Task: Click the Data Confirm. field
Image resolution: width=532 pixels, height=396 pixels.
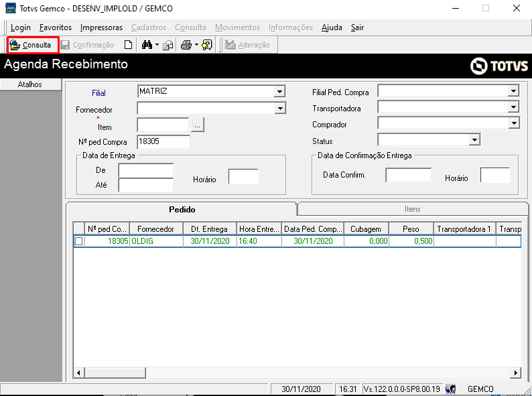Action: (409, 175)
